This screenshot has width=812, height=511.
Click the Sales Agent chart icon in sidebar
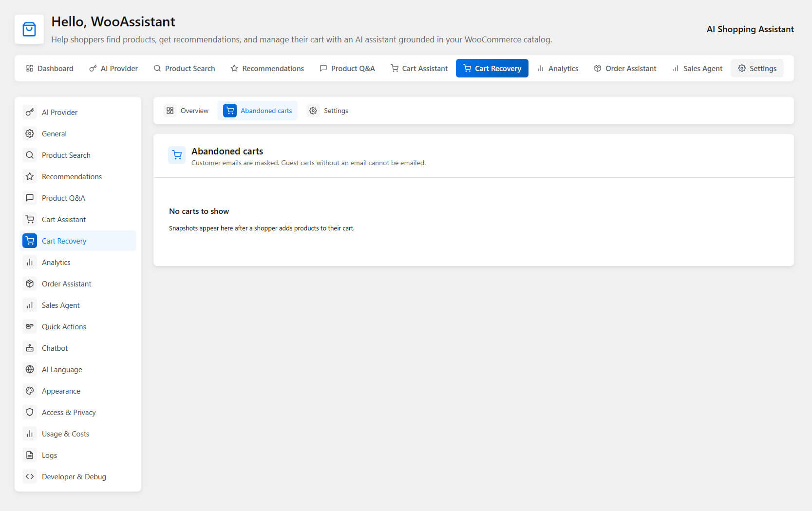coord(30,305)
